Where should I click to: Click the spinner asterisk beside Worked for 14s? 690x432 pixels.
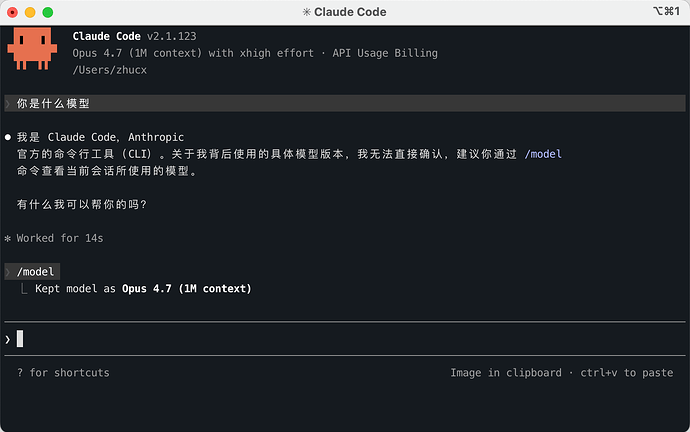click(7, 239)
